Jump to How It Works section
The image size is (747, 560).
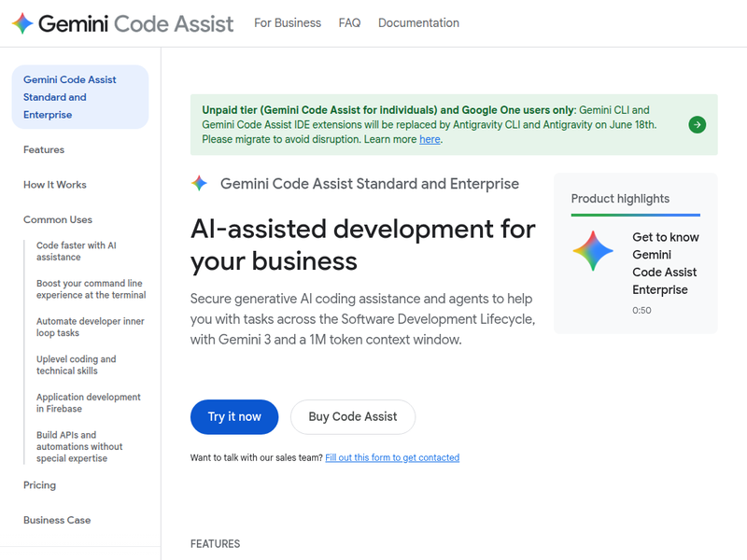pos(55,185)
